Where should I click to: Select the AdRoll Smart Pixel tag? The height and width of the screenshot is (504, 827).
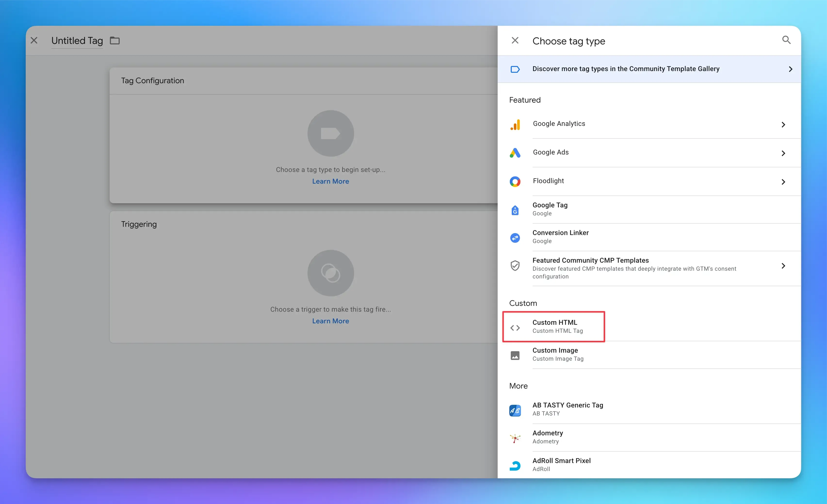coord(561,464)
